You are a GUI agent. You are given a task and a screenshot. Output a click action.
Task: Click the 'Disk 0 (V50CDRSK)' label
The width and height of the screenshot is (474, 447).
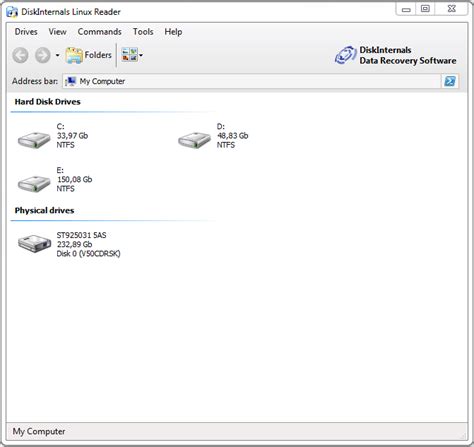point(88,254)
